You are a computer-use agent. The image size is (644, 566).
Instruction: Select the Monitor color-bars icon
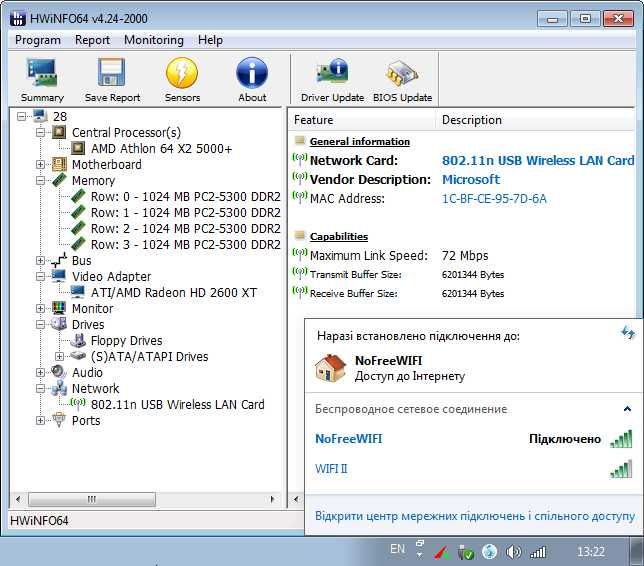[x=59, y=308]
